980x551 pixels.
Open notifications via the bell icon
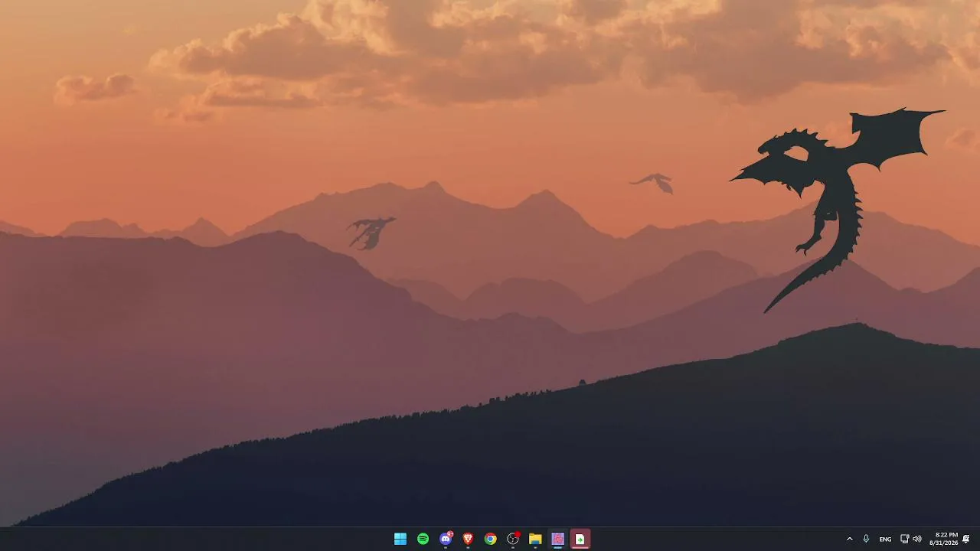(x=966, y=539)
